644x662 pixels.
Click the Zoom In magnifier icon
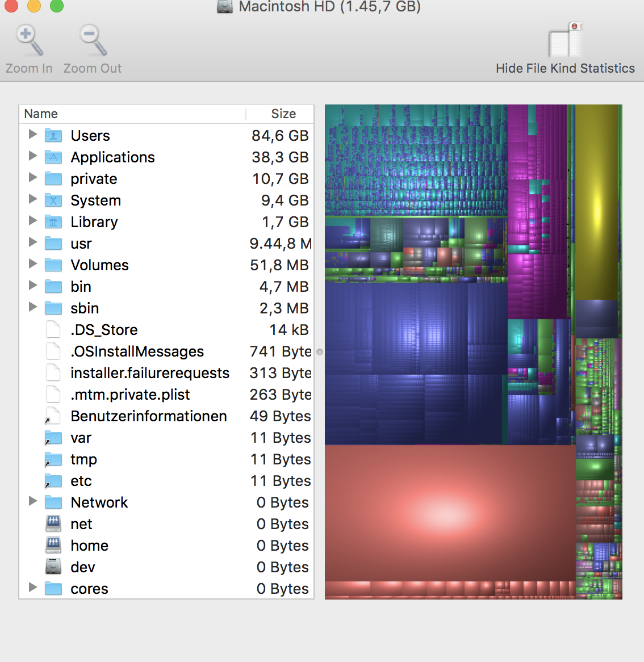pos(29,40)
